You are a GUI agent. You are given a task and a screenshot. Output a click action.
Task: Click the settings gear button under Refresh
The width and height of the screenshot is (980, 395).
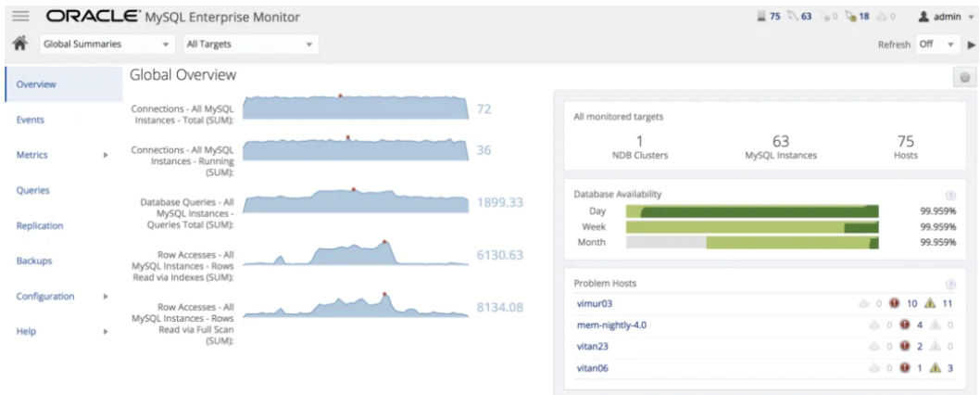click(965, 78)
